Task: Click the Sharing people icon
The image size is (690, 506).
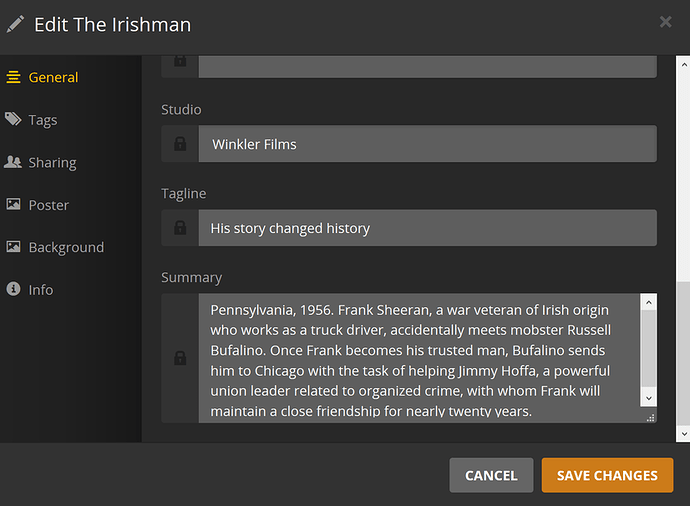Action: pyautogui.click(x=13, y=162)
